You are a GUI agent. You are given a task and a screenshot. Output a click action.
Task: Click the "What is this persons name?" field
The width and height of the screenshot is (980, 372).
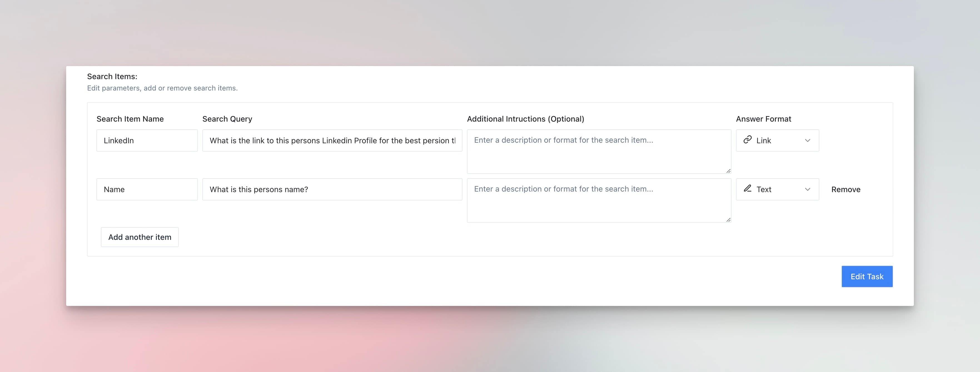click(332, 189)
